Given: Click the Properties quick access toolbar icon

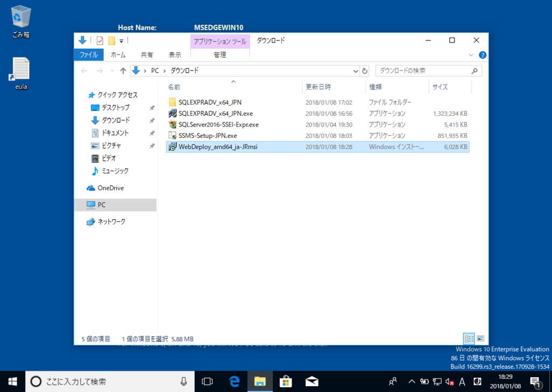Looking at the screenshot, I should click(x=100, y=41).
